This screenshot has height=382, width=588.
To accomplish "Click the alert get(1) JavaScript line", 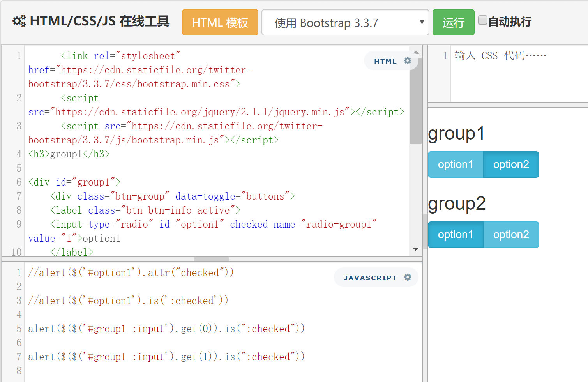I will (166, 357).
